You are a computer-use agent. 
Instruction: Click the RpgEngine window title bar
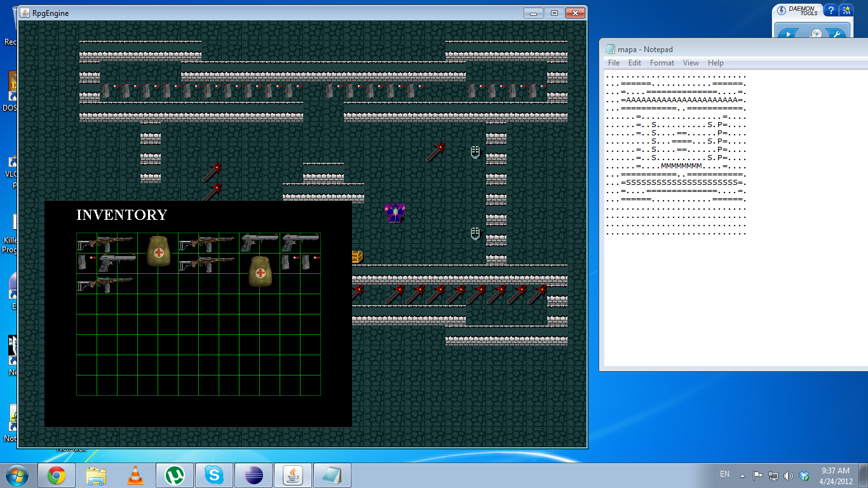pos(270,13)
